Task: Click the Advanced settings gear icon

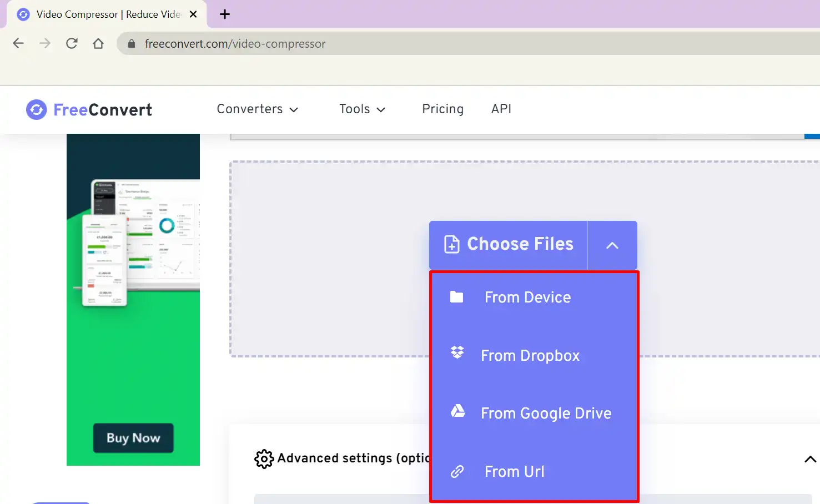Action: [x=264, y=459]
